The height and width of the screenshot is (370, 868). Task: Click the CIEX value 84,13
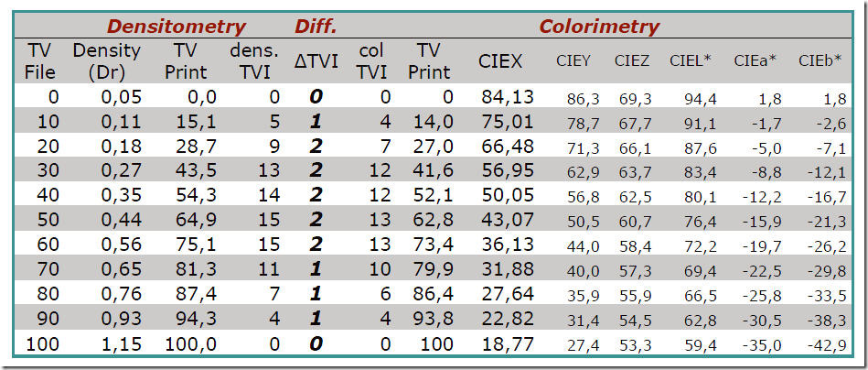tap(508, 97)
